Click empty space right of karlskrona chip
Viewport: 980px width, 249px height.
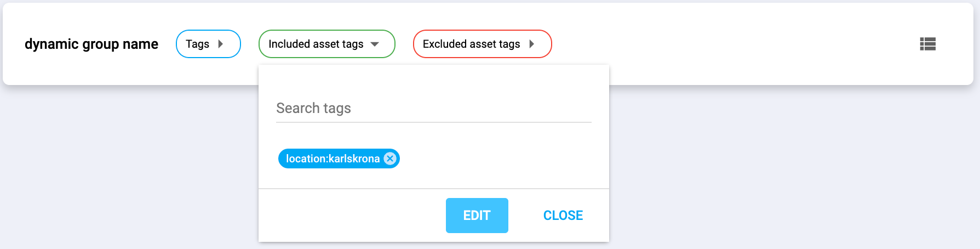click(493, 159)
